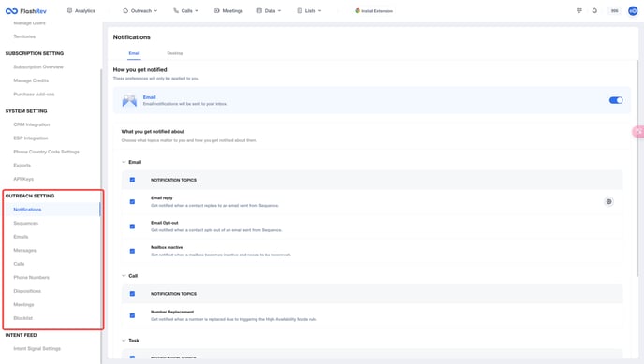Screen dimensions: 644x364
Task: Click the FlashRev logo
Action: pyautogui.click(x=26, y=11)
